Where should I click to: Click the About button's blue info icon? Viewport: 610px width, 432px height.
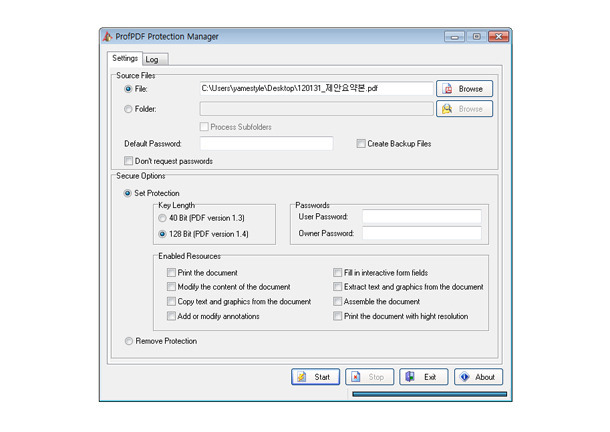464,377
